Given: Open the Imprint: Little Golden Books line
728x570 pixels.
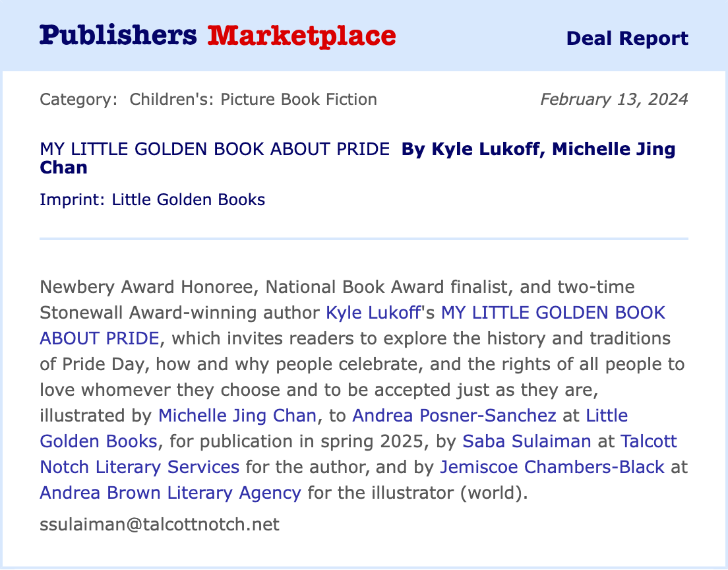Looking at the screenshot, I should 152,199.
